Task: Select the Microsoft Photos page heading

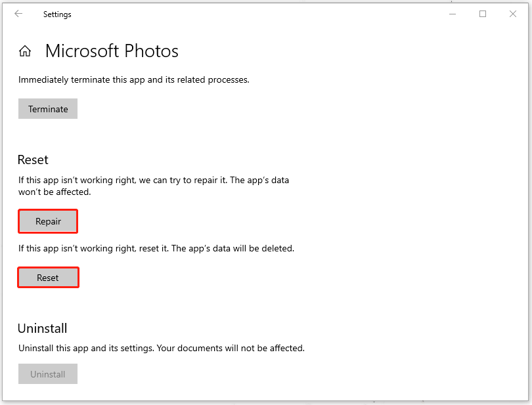Action: (x=112, y=51)
